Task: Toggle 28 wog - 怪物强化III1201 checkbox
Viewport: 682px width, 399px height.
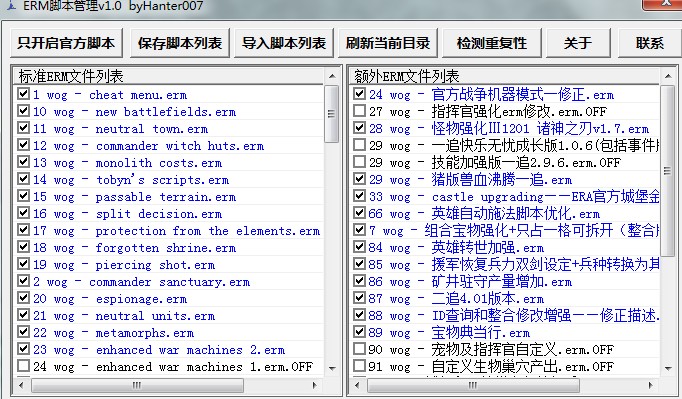Action: pyautogui.click(x=359, y=127)
